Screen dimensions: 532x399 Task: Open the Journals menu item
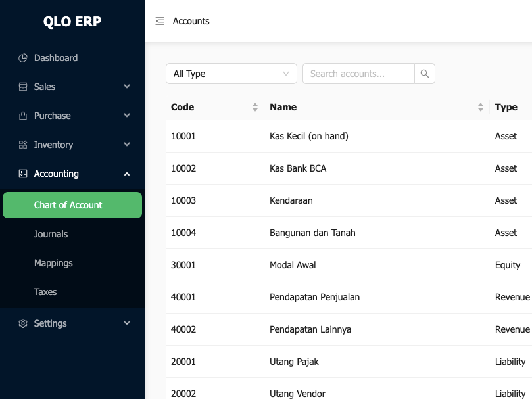51,234
